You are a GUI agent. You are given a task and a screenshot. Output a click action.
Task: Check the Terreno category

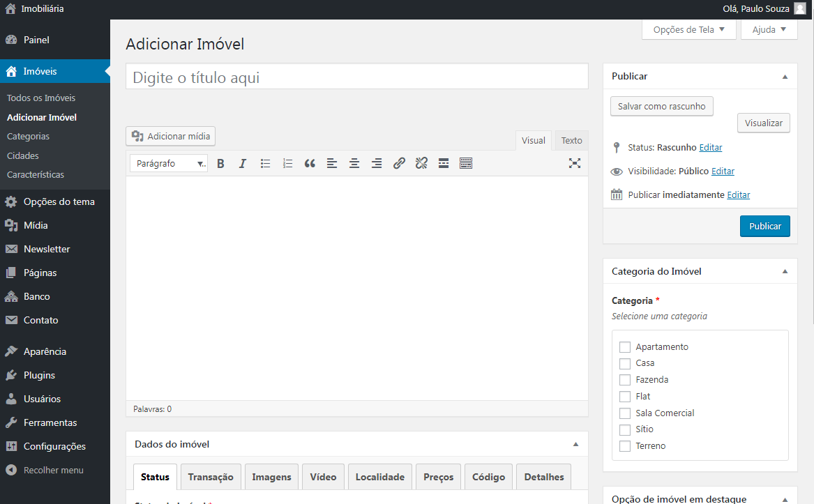[625, 446]
